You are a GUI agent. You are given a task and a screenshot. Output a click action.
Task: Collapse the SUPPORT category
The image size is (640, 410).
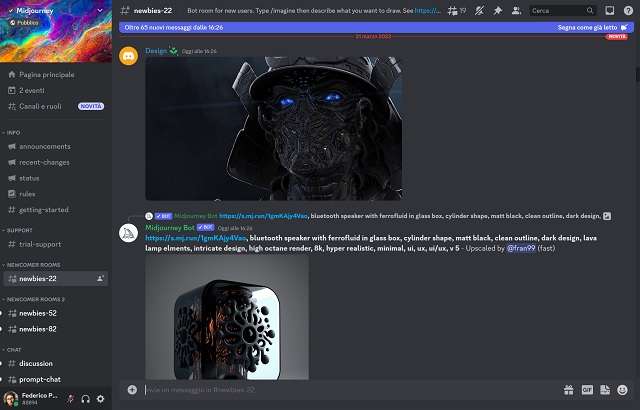click(18, 230)
